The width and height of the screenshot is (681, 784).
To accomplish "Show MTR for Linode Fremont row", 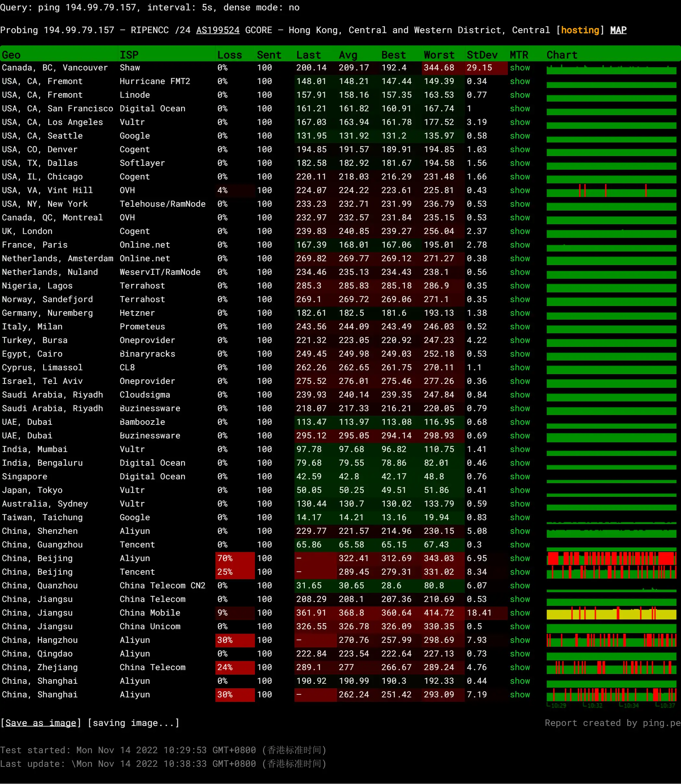I will click(x=520, y=95).
